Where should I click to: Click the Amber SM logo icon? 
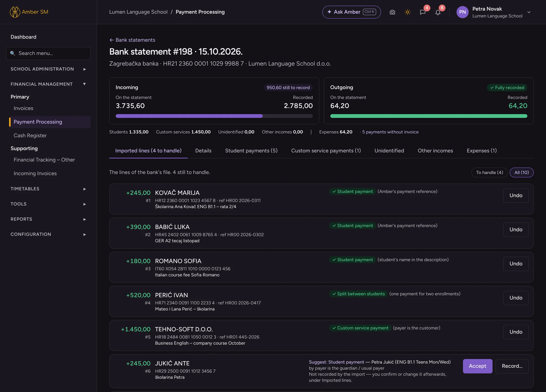tap(15, 12)
